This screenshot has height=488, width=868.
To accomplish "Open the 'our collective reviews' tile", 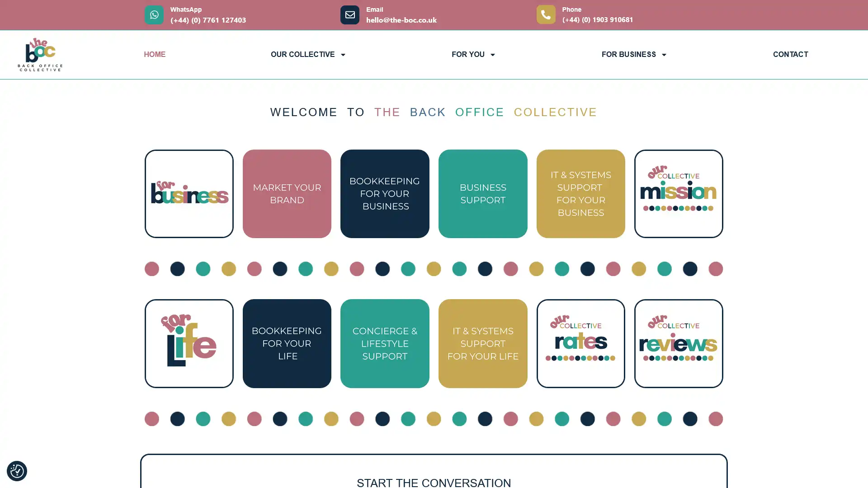I will coord(678,343).
